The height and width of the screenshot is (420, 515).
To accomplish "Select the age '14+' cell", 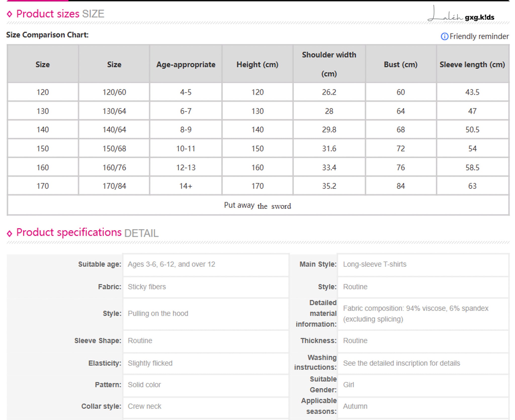I will tap(186, 186).
